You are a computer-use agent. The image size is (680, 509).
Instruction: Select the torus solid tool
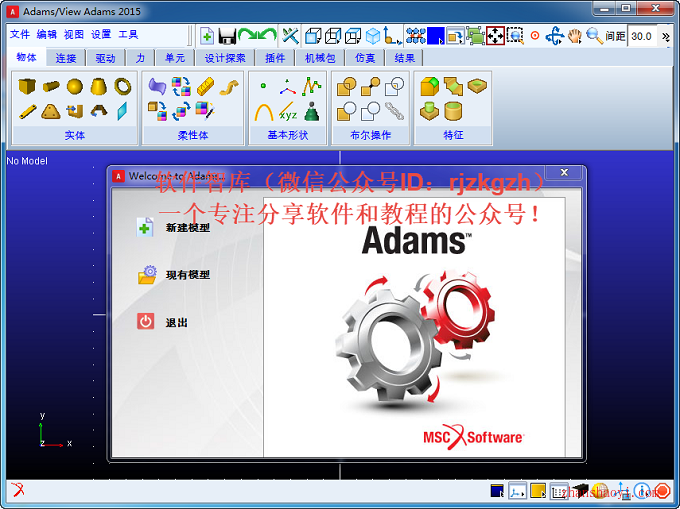coord(123,86)
